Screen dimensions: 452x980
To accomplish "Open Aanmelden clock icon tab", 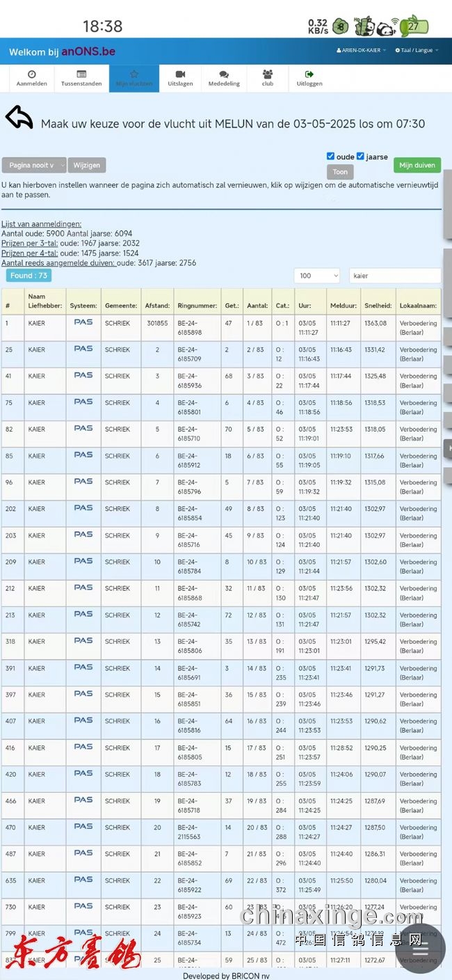I will pyautogui.click(x=32, y=74).
